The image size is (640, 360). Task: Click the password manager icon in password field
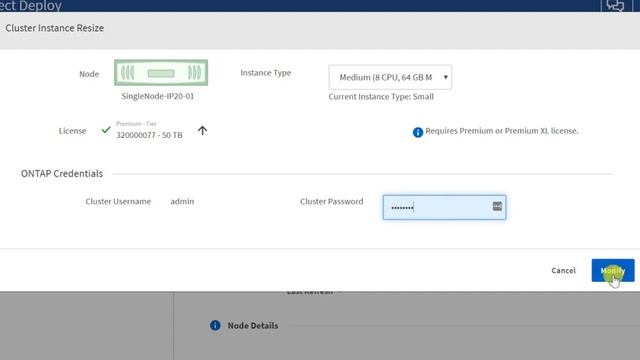[497, 206]
